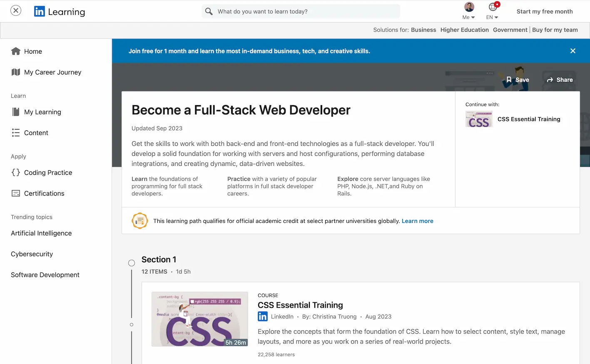Open the CSS Essential Training course thumbnail
Image resolution: width=590 pixels, height=364 pixels.
click(199, 319)
